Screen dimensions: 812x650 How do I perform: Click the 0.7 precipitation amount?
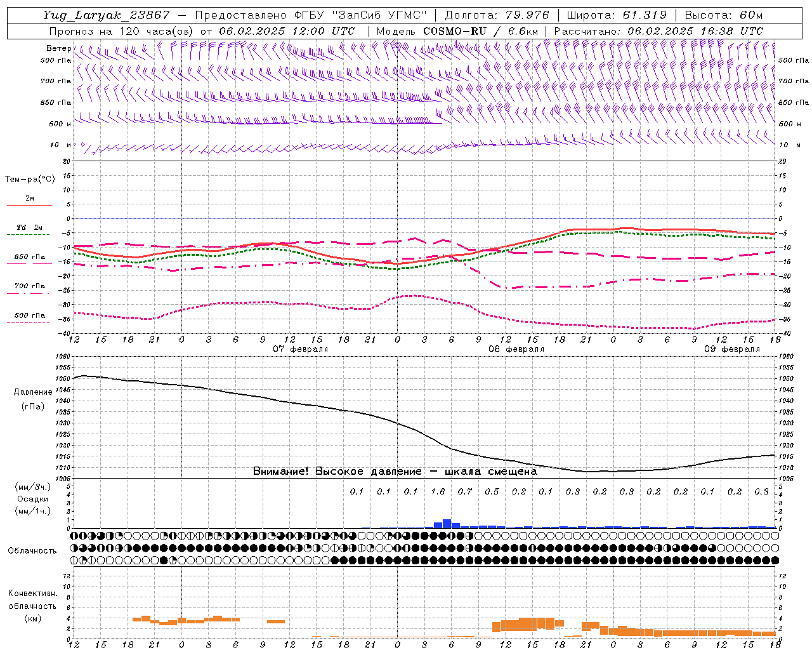[x=465, y=492]
